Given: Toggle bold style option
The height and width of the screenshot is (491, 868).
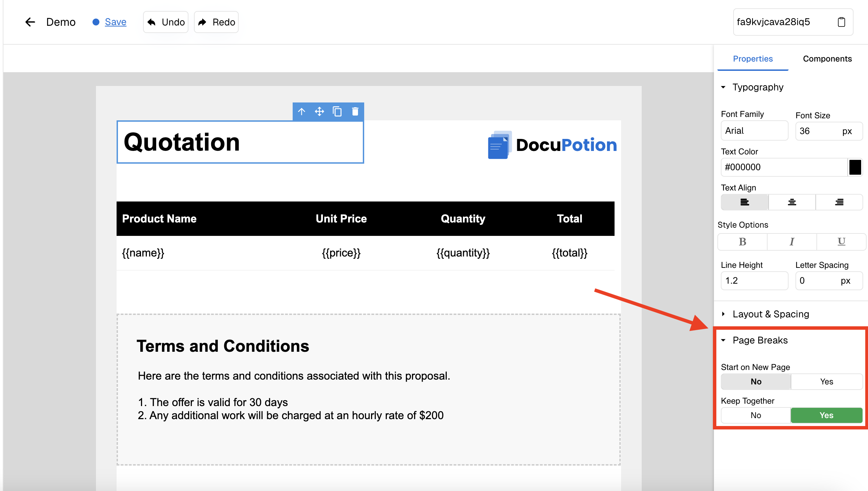Looking at the screenshot, I should [742, 242].
